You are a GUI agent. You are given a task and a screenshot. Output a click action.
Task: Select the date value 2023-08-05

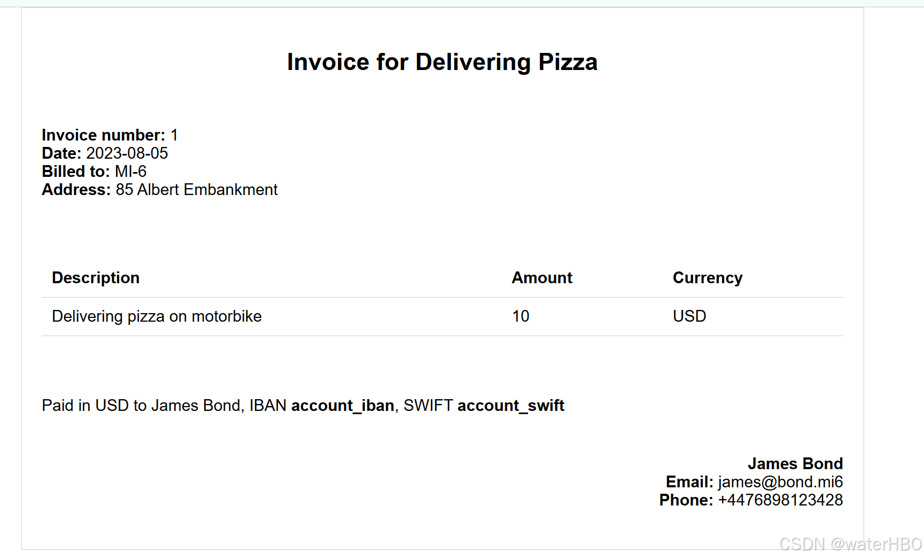[x=127, y=153]
